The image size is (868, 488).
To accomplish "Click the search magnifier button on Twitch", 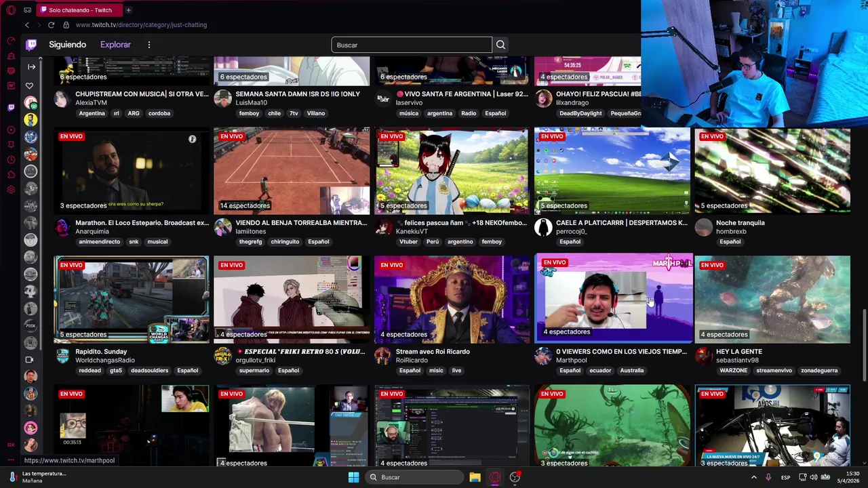I will pyautogui.click(x=500, y=45).
